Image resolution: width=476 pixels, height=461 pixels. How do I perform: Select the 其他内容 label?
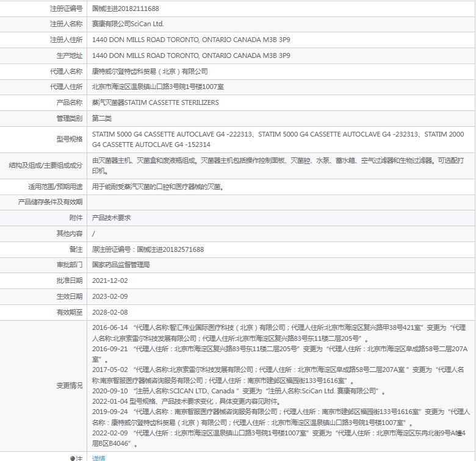coord(69,234)
